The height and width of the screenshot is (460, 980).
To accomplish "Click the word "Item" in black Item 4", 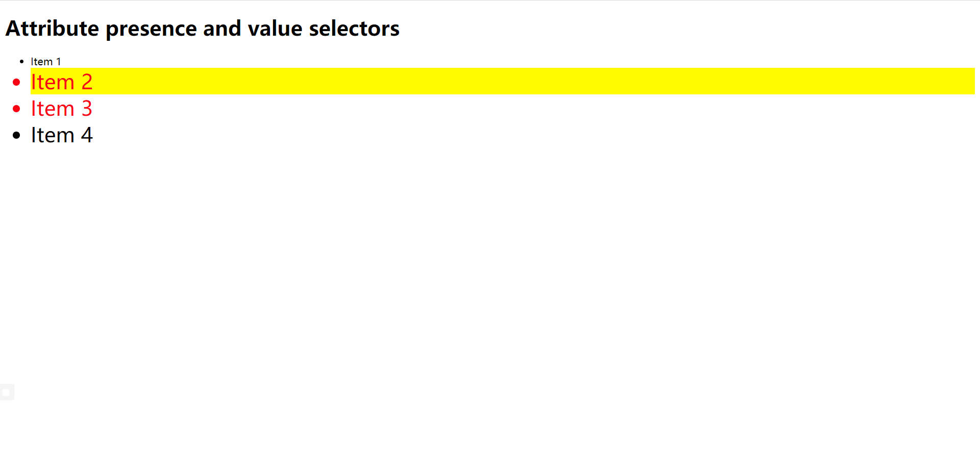I will pyautogui.click(x=53, y=135).
